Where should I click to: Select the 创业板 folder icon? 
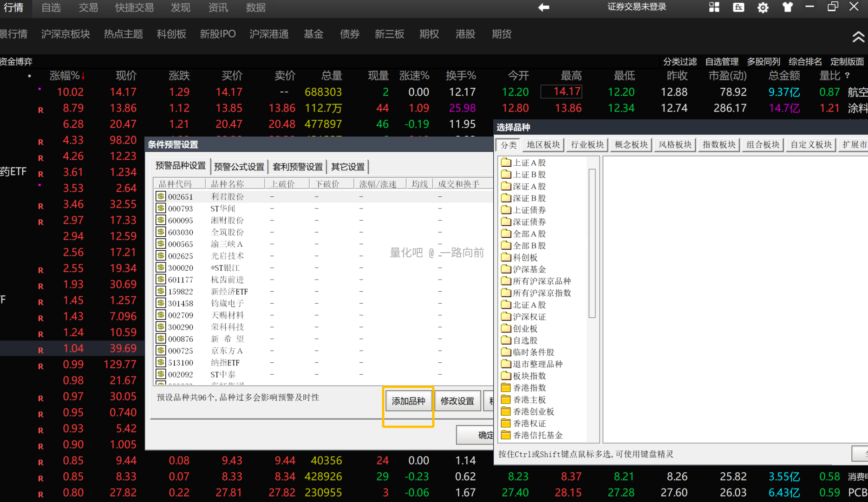506,328
